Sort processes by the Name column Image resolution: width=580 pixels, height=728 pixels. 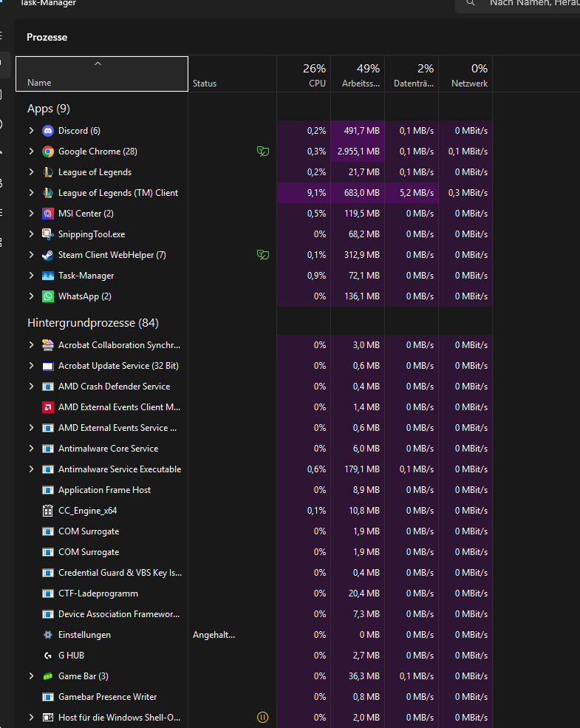coord(102,75)
